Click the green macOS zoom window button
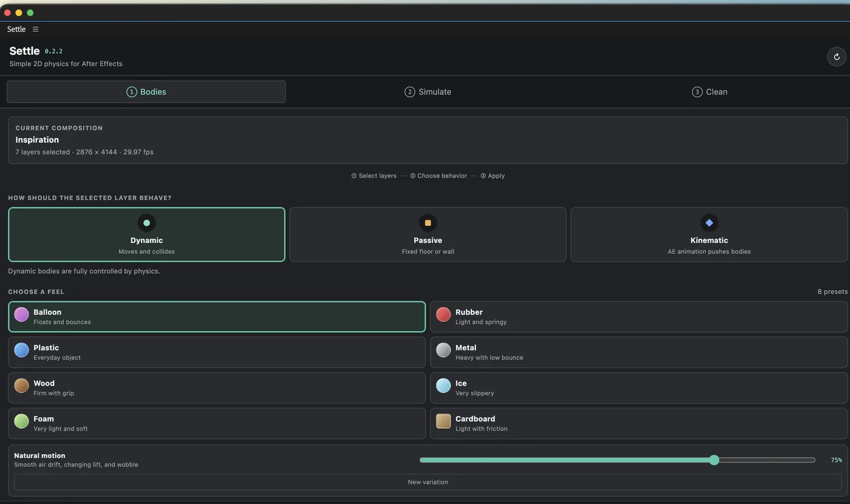This screenshot has height=504, width=850. (x=30, y=13)
